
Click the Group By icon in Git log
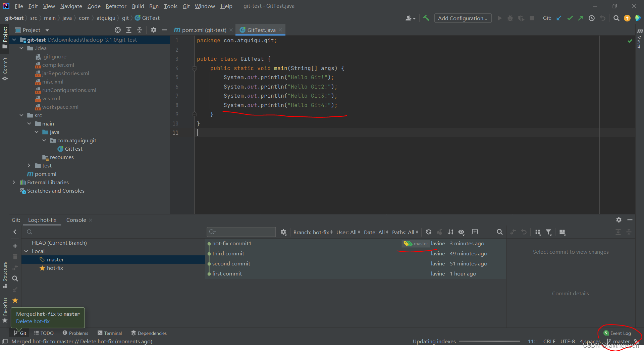pos(538,232)
